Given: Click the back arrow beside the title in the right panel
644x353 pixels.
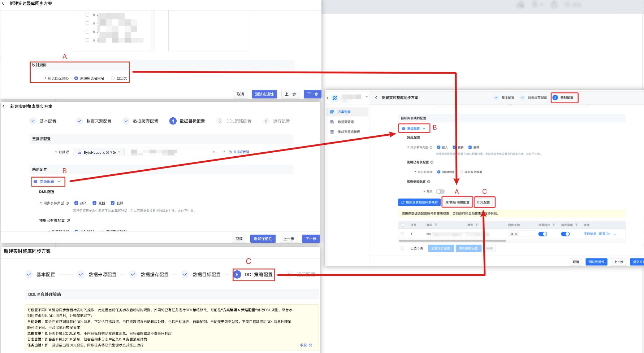Looking at the screenshot, I should tap(376, 98).
